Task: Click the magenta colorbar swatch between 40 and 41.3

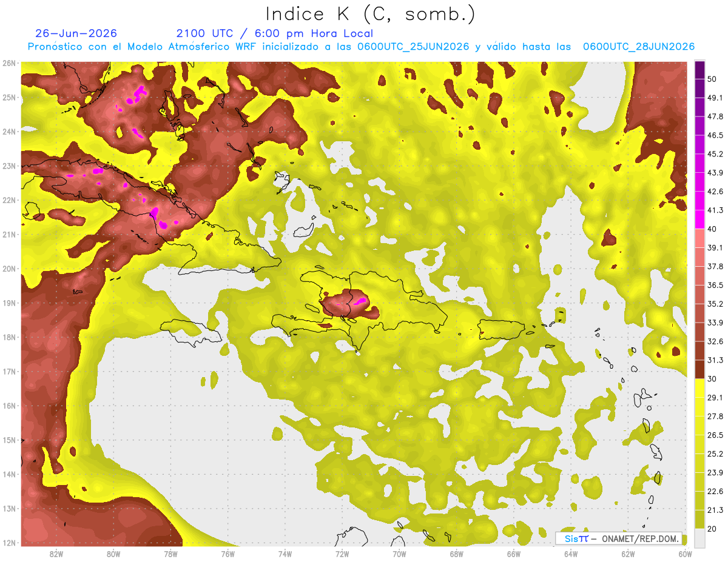Action: (x=699, y=219)
